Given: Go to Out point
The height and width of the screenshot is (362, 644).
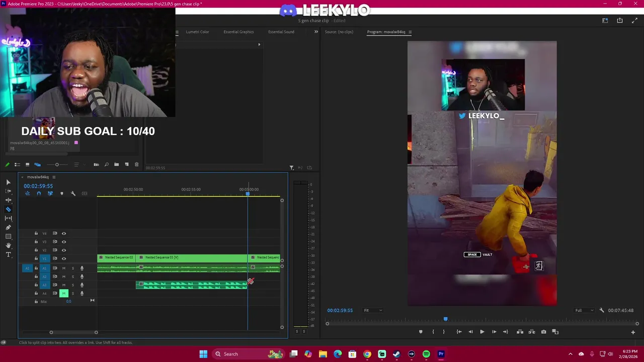Looking at the screenshot, I should click(x=506, y=332).
